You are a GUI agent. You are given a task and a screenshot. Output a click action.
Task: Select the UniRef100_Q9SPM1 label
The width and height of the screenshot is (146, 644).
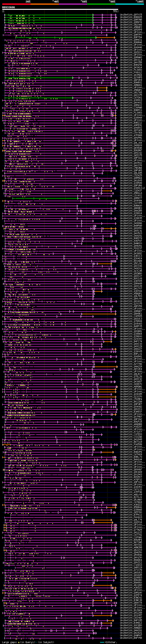(131, 138)
